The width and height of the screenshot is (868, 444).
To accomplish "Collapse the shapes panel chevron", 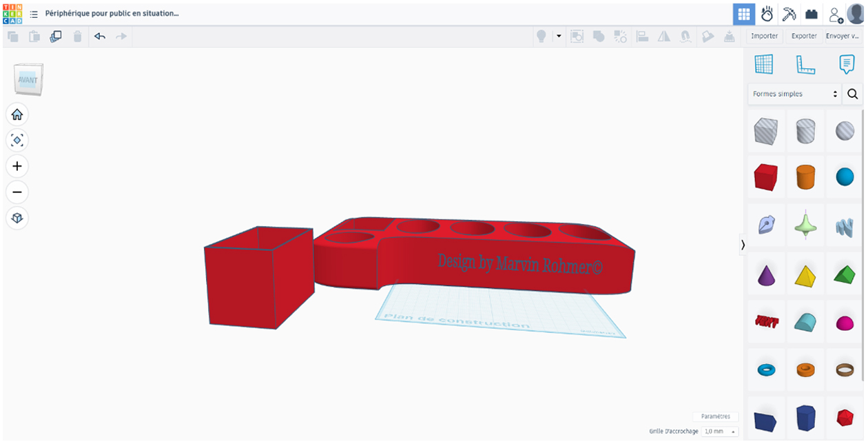I will pyautogui.click(x=743, y=245).
